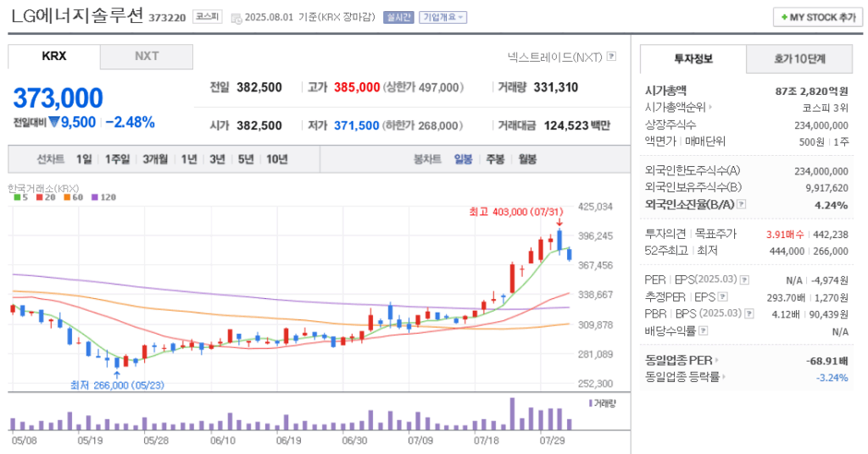Click the 투자의견 label link
The height and width of the screenshot is (454, 868).
coord(665,234)
